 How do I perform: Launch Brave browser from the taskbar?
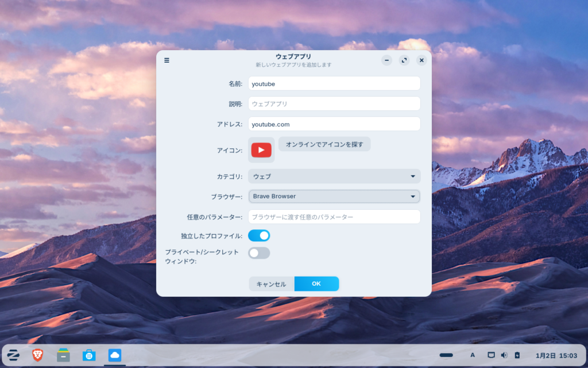click(x=38, y=355)
